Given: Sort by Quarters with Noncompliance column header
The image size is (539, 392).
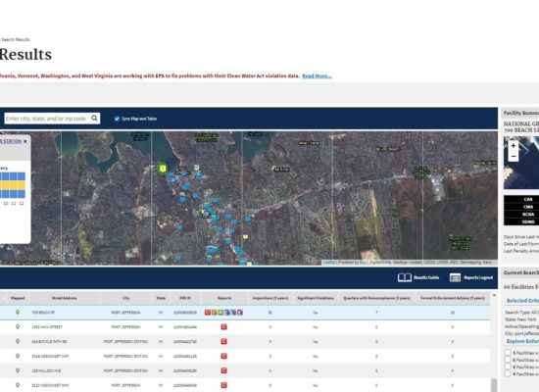Looking at the screenshot, I should pyautogui.click(x=377, y=298).
